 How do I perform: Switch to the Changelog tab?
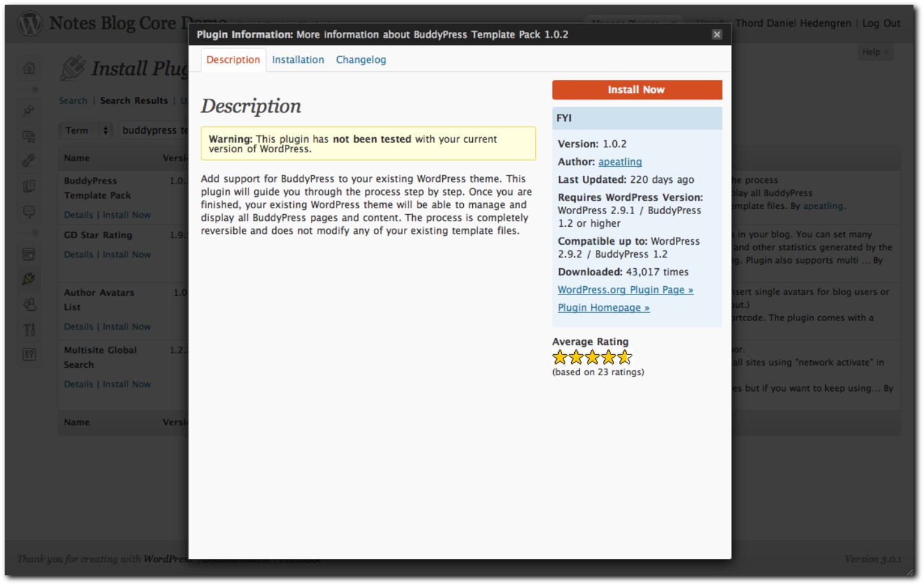coord(361,60)
